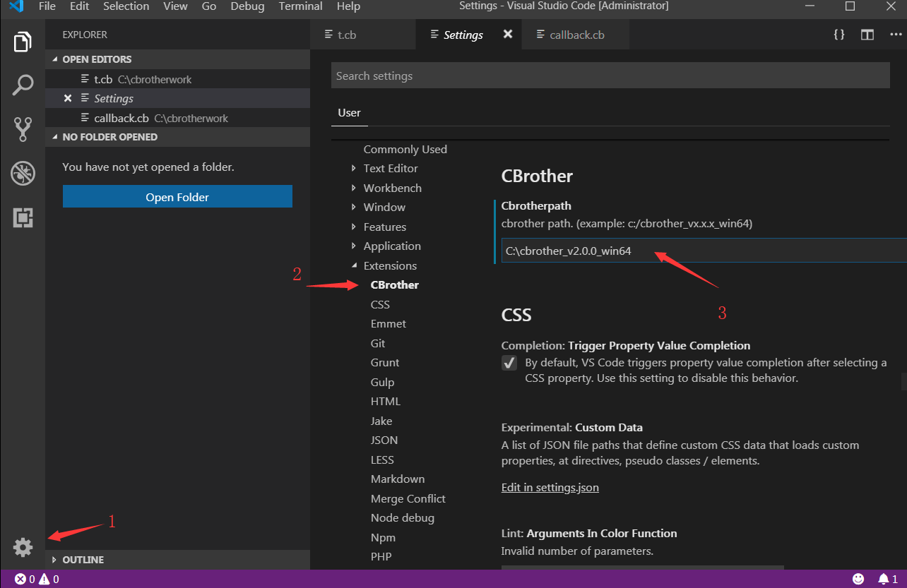Open the Debug view icon
The height and width of the screenshot is (588, 907).
tap(23, 174)
